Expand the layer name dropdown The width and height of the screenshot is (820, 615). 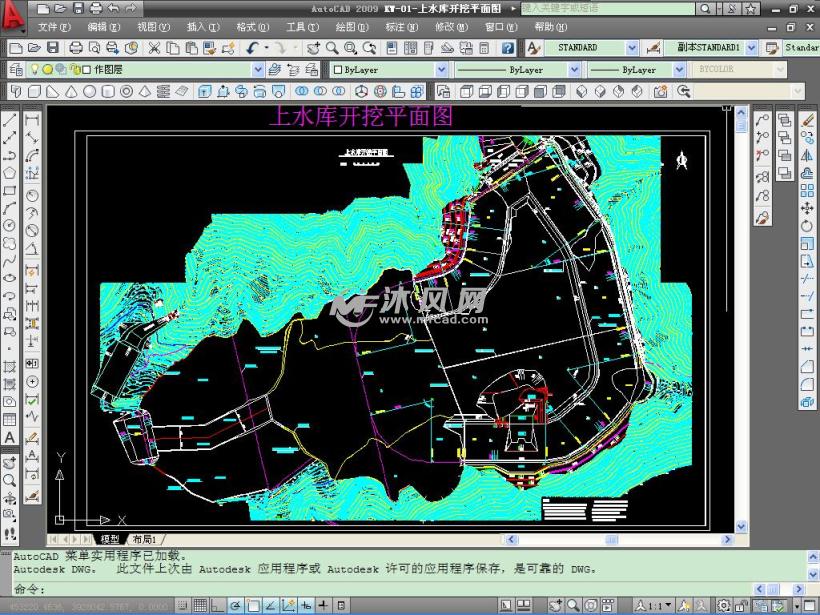click(x=257, y=70)
